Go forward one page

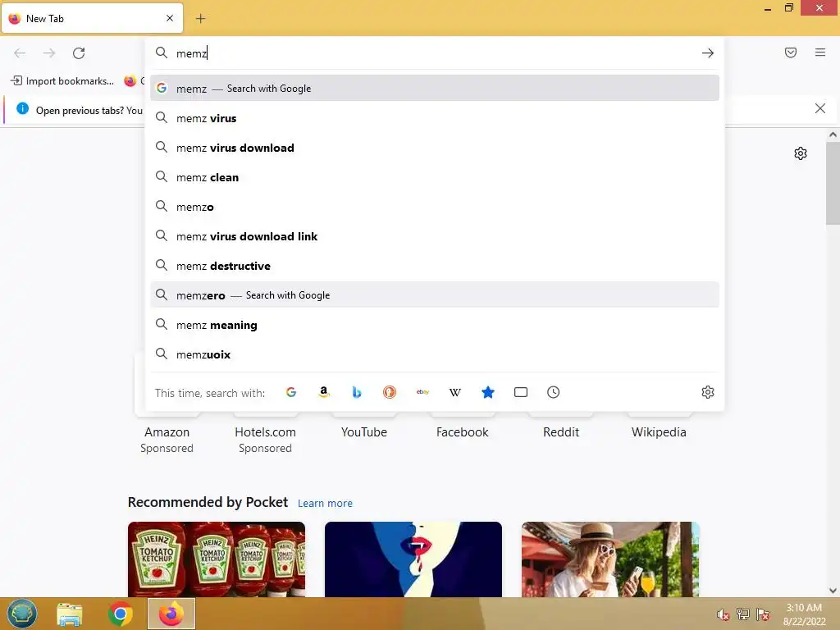point(49,53)
